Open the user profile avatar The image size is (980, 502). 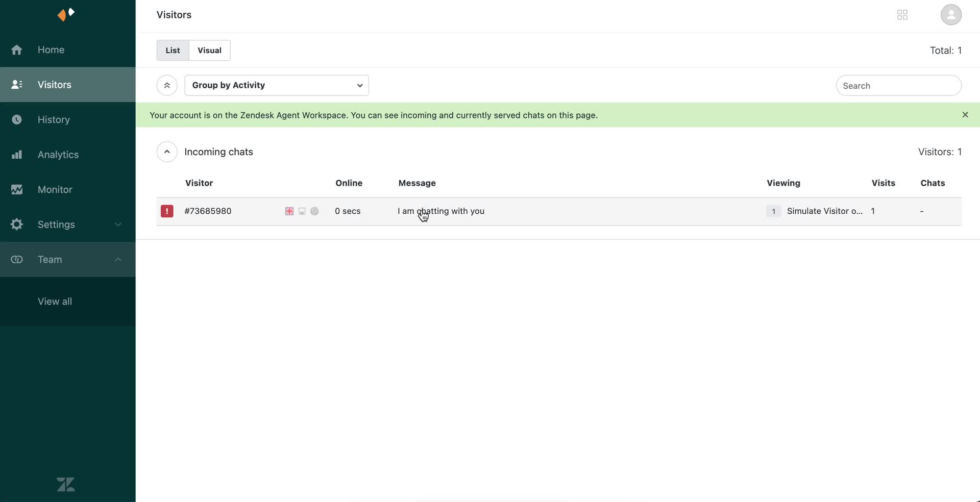coord(951,15)
